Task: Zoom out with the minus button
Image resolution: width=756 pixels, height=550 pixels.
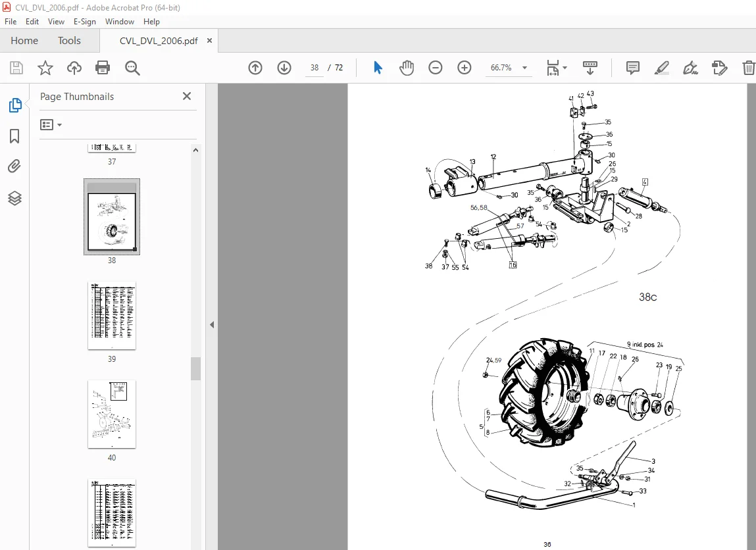Action: pos(436,68)
